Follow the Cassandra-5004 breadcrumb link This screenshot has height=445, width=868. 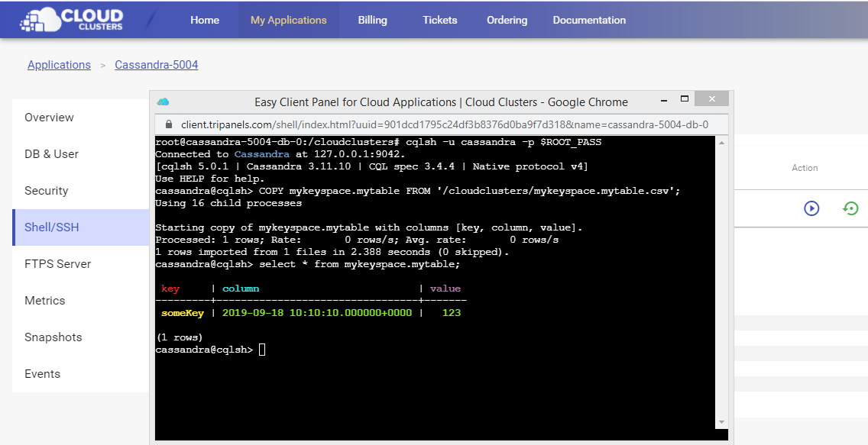(x=156, y=65)
